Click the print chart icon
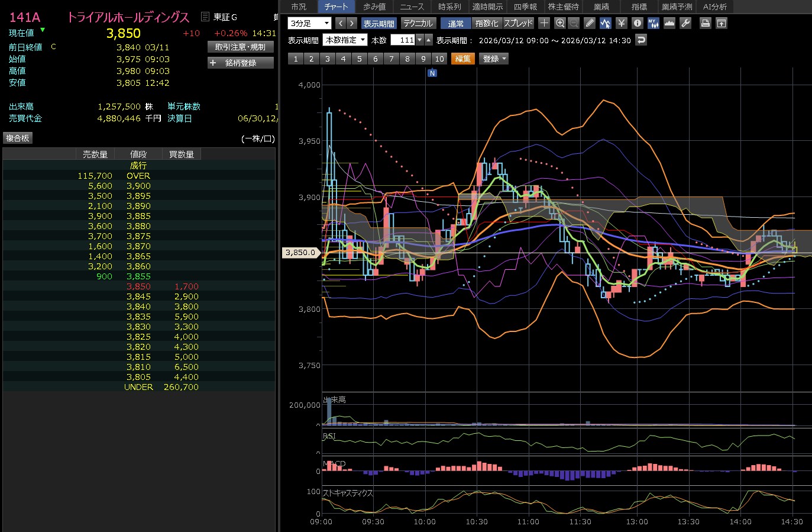The image size is (812, 532). coord(705,23)
